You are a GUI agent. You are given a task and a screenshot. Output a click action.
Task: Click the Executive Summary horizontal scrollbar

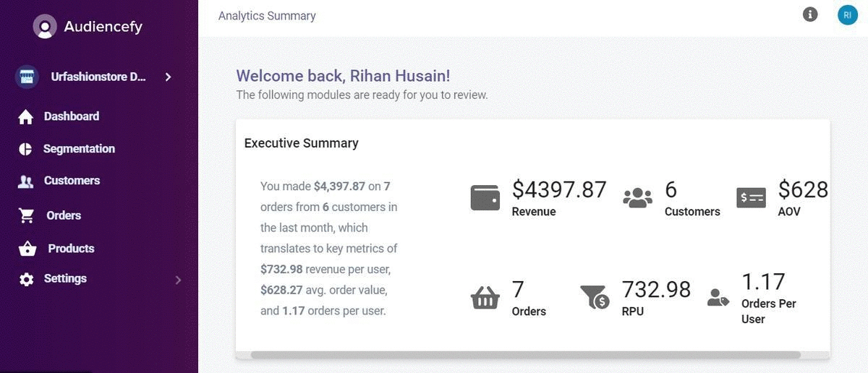525,355
